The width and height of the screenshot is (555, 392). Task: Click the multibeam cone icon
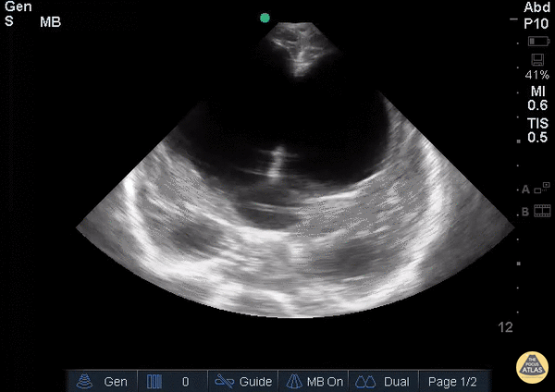294,382
